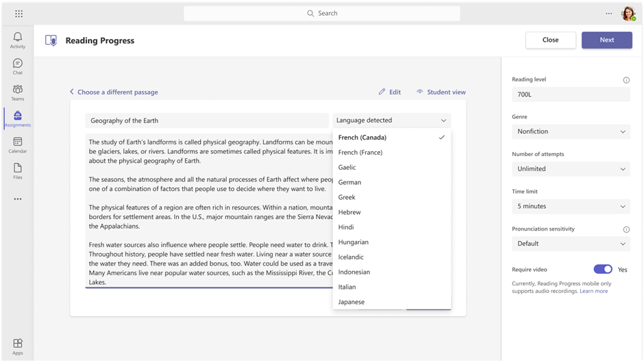Open Activity in the sidebar
The image size is (644, 362).
(x=18, y=40)
